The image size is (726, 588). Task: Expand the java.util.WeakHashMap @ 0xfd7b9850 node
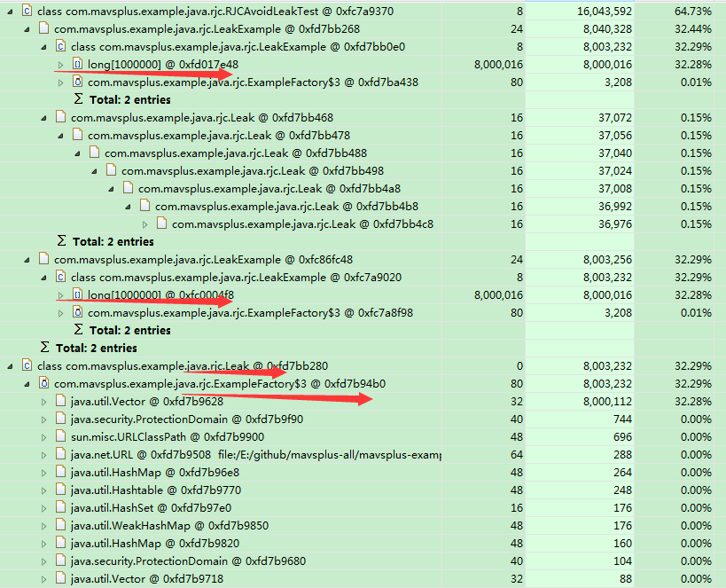point(44,526)
